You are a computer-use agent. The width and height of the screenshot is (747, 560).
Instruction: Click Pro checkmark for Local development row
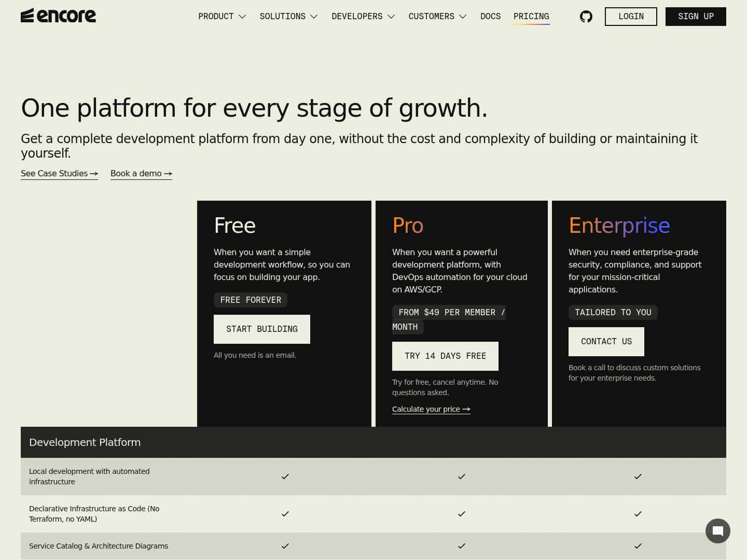(x=462, y=477)
